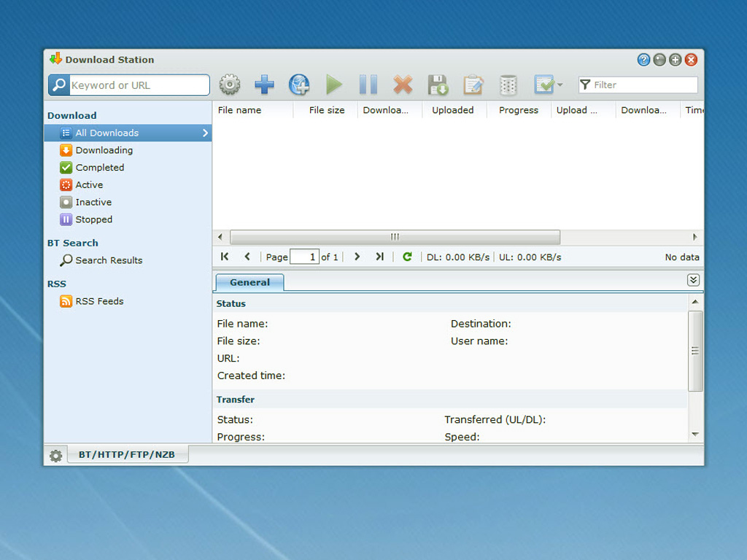Click the Search Results magnifier icon
The image size is (747, 560).
(66, 260)
